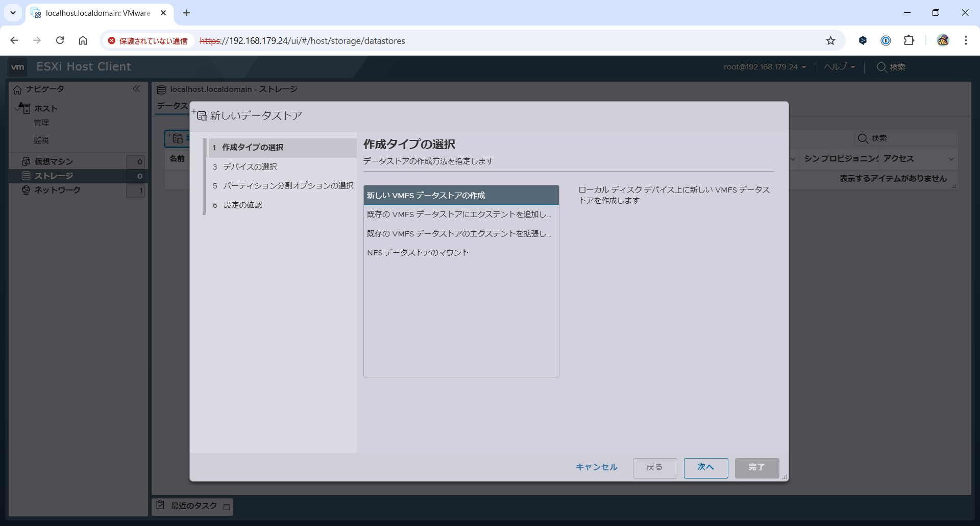This screenshot has height=526, width=980.
Task: Open the tab search dropdown arrow
Action: [13, 13]
